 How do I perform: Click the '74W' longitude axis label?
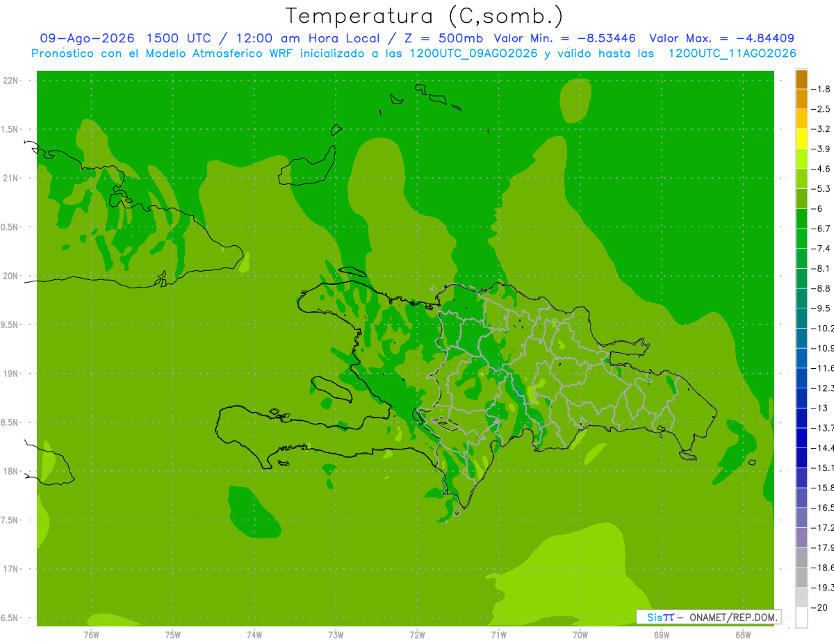click(x=254, y=635)
